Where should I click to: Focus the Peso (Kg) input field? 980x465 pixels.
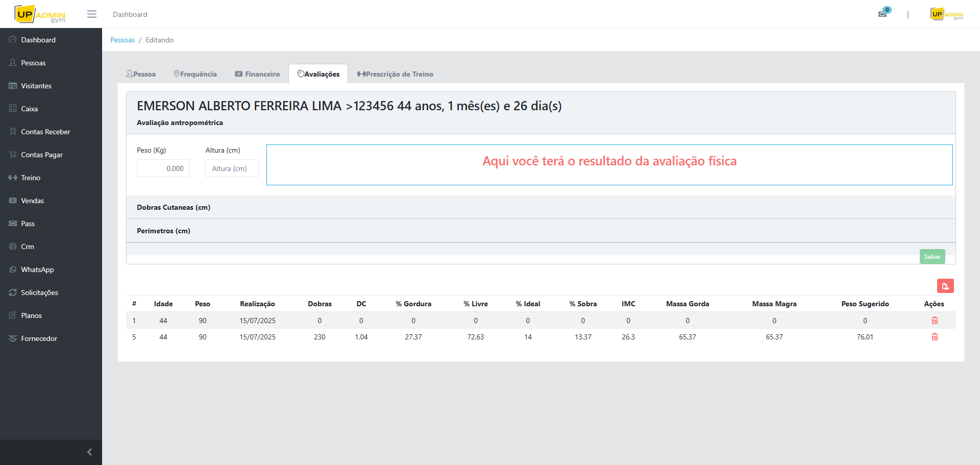coord(163,168)
